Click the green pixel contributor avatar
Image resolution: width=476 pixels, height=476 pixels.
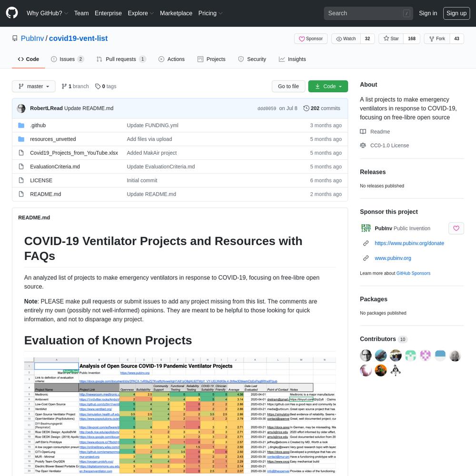click(410, 356)
